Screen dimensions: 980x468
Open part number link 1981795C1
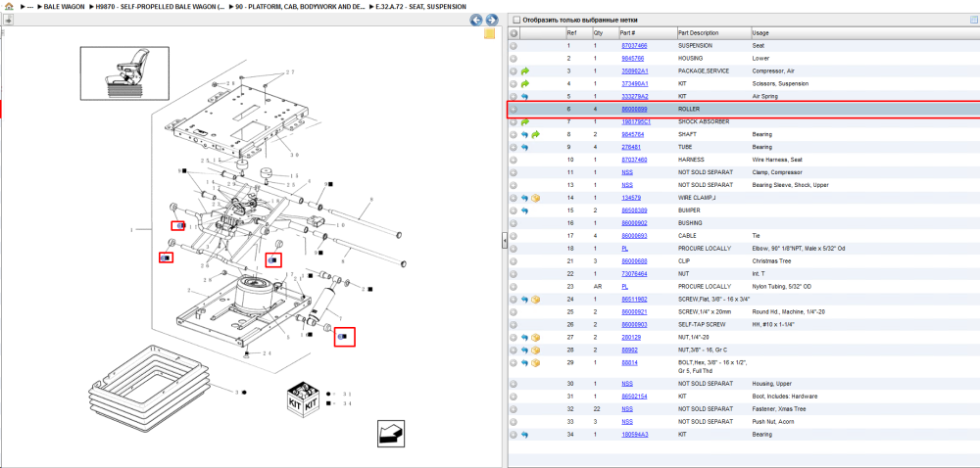click(636, 121)
